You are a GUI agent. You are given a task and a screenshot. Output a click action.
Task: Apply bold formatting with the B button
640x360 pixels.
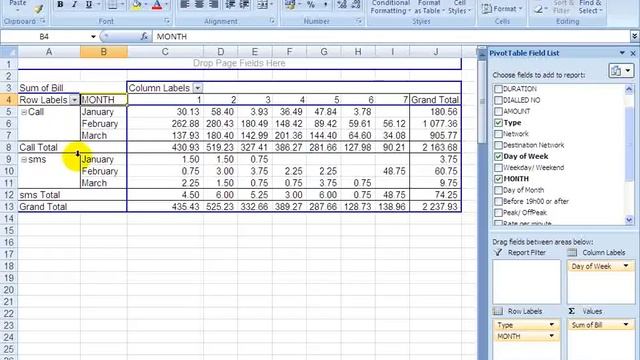pos(60,4)
